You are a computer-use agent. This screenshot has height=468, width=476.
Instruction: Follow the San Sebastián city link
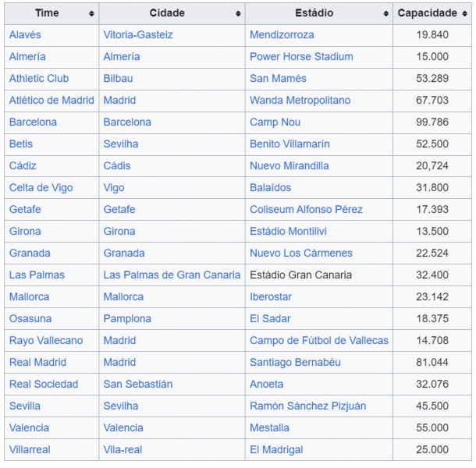(x=138, y=385)
